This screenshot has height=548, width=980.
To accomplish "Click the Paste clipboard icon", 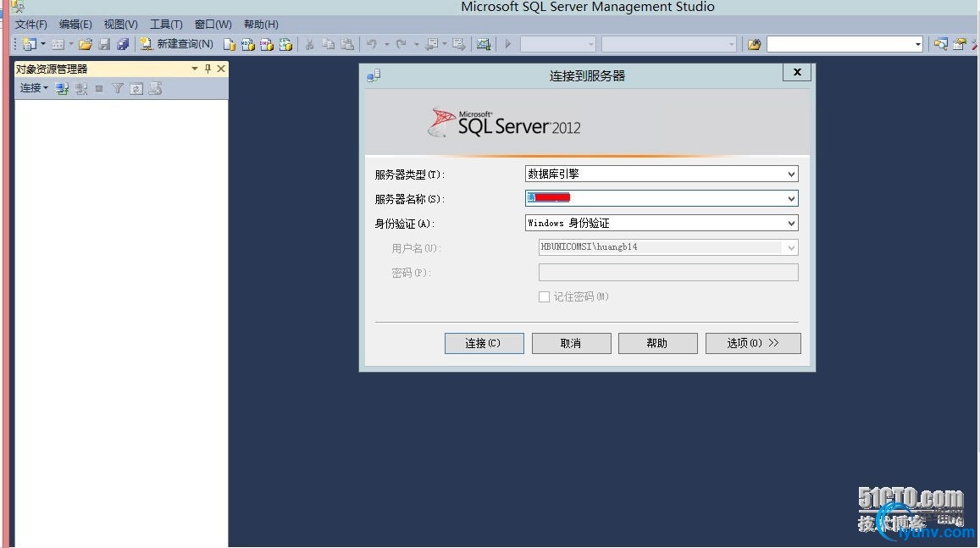I will 347,44.
